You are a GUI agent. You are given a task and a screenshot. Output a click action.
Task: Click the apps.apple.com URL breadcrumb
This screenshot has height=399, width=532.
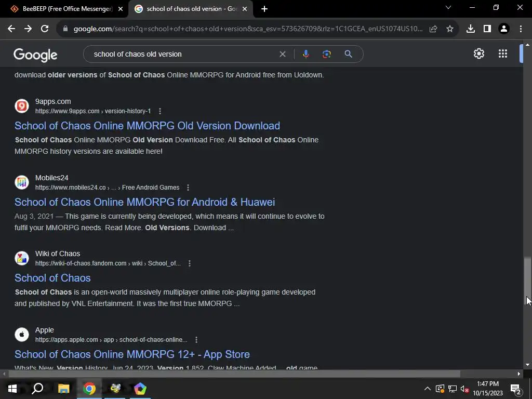[x=111, y=340]
